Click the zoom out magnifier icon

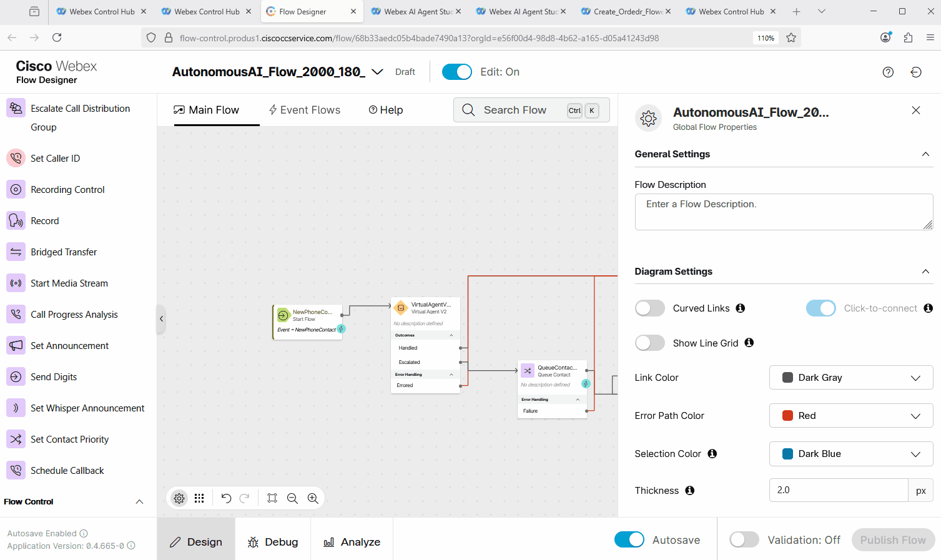(292, 498)
